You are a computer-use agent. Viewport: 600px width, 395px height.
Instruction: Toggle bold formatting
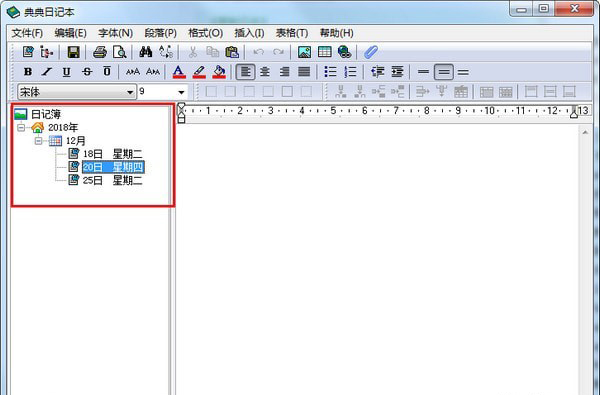point(28,72)
